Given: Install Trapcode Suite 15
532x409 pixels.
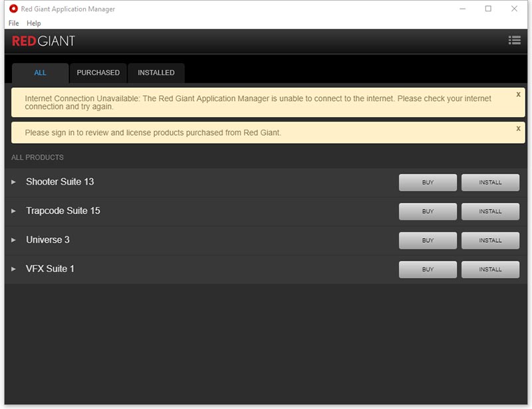Looking at the screenshot, I should coord(490,211).
